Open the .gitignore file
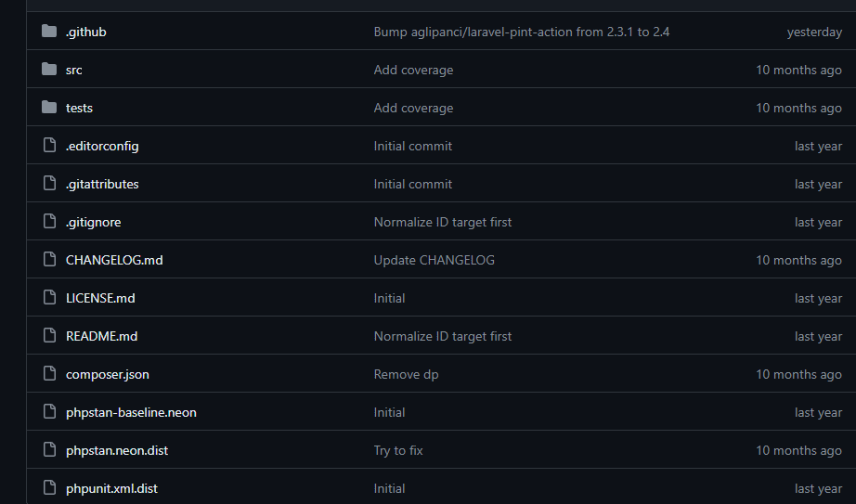The image size is (856, 504). (x=93, y=222)
